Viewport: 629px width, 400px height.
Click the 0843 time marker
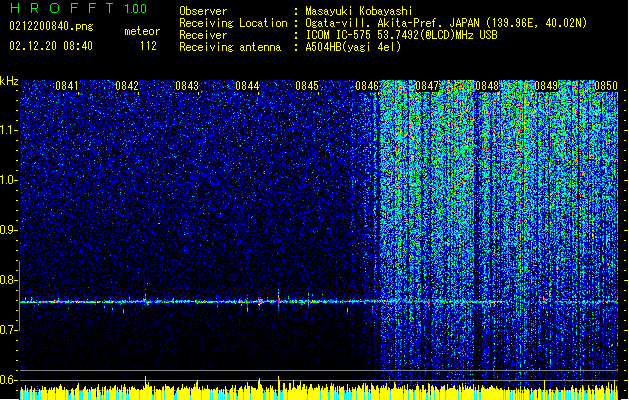187,86
